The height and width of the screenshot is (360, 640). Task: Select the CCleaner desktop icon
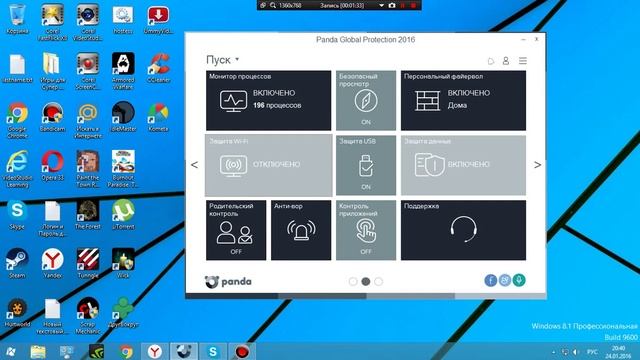tap(158, 67)
